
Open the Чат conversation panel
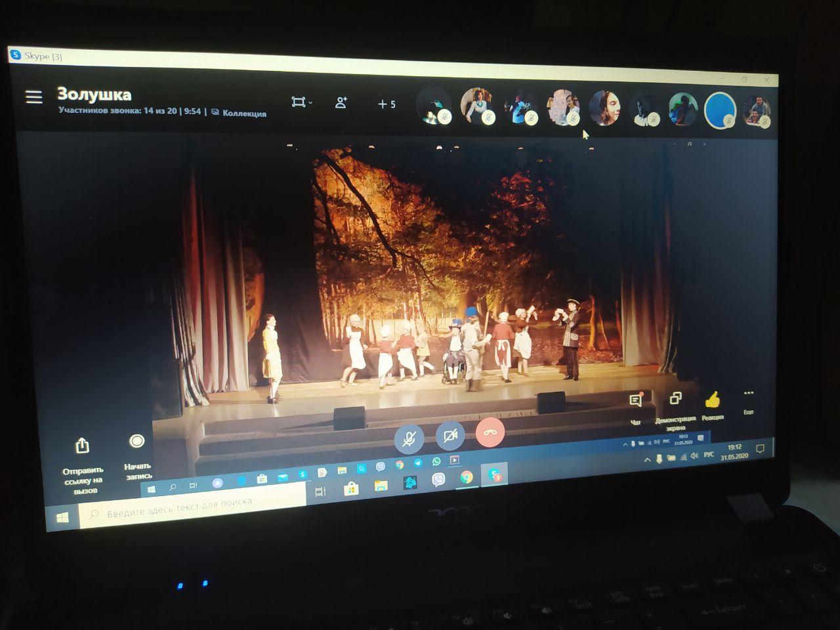click(x=635, y=402)
